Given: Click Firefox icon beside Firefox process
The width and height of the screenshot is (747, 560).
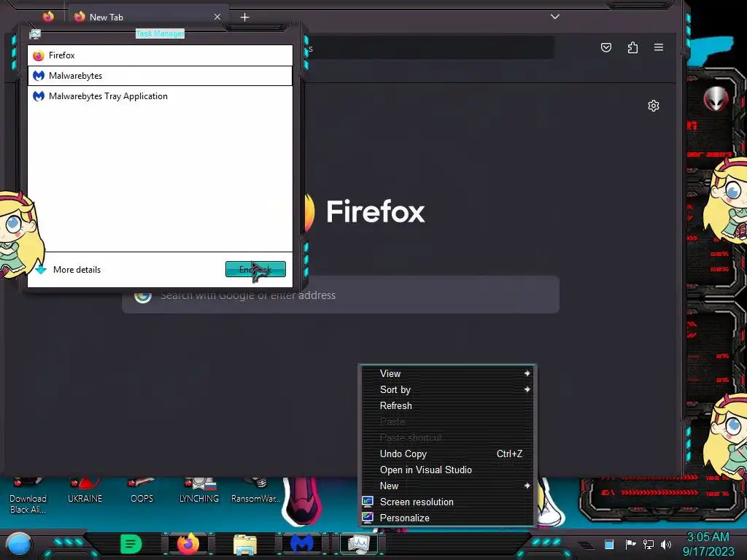Looking at the screenshot, I should click(x=39, y=55).
